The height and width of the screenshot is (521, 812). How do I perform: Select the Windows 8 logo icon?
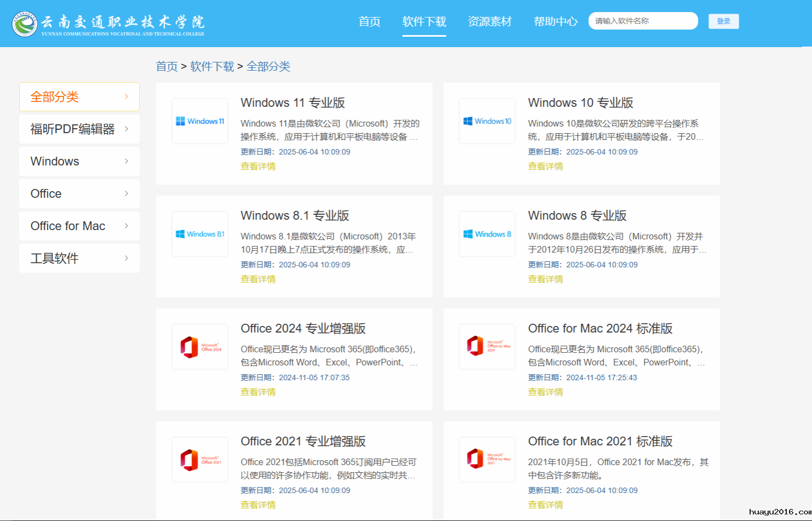pos(487,234)
